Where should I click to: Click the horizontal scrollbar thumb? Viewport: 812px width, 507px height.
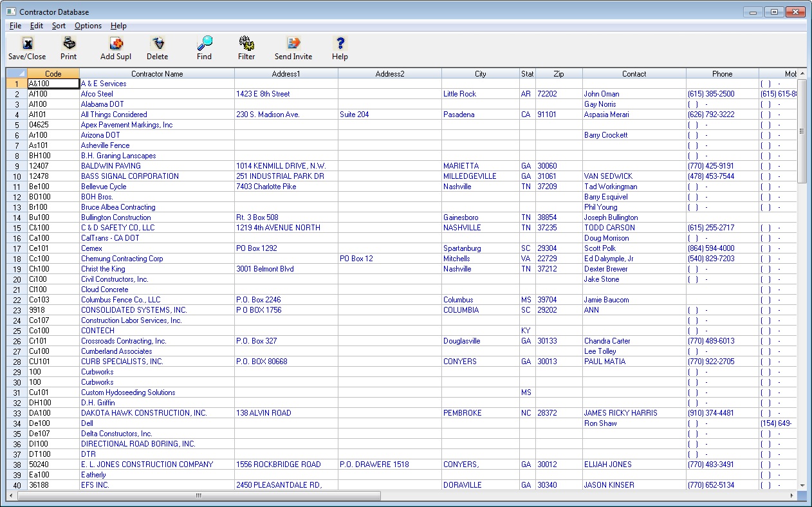(x=199, y=495)
